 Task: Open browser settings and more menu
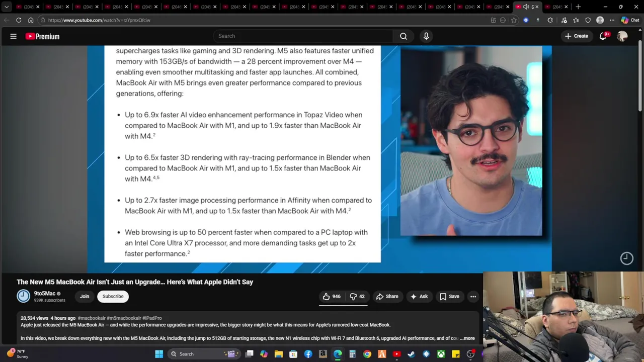click(x=612, y=20)
